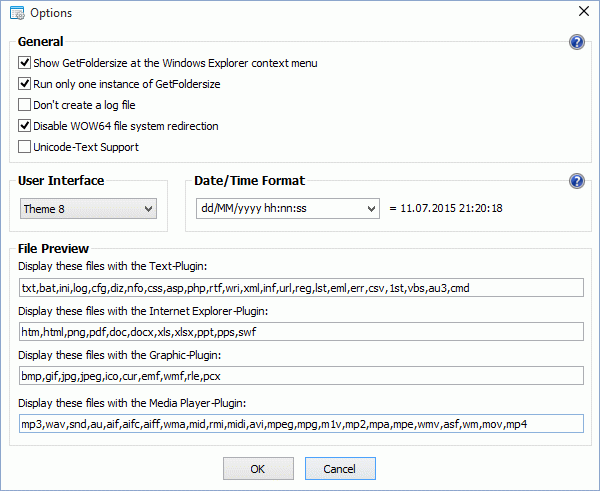Click the Options window title icon

pyautogui.click(x=17, y=13)
